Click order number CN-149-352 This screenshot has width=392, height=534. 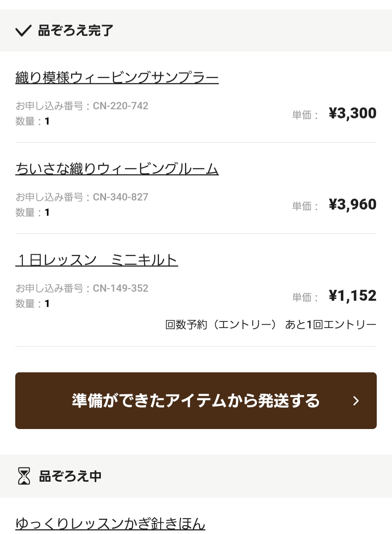coord(121,288)
